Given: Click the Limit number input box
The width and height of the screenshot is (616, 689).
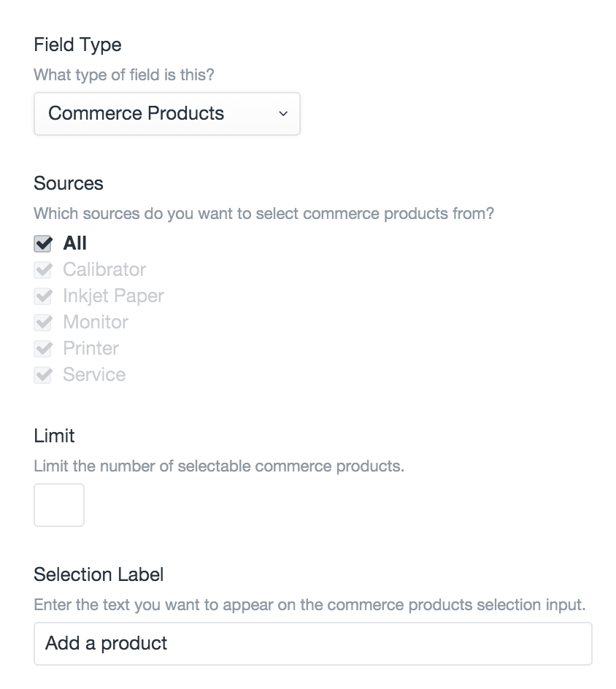Looking at the screenshot, I should click(58, 504).
